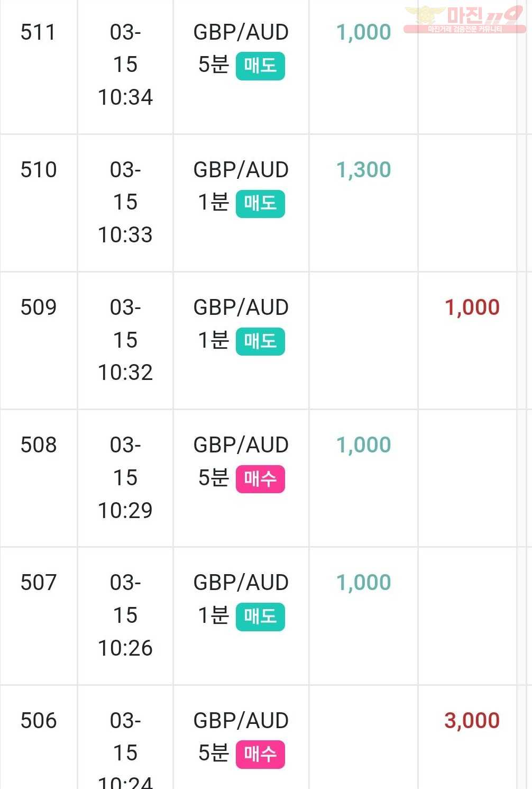Click the 매도 badge in row 511
The height and width of the screenshot is (789, 532).
[260, 66]
